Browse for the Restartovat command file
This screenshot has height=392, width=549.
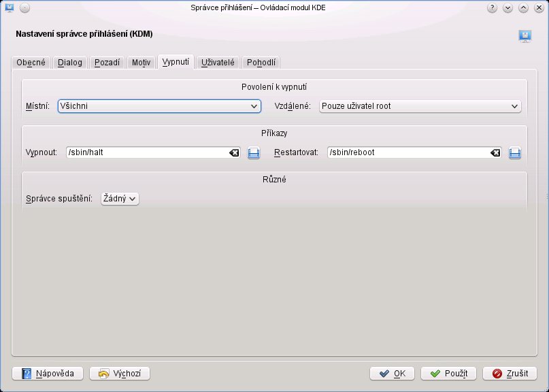point(515,152)
